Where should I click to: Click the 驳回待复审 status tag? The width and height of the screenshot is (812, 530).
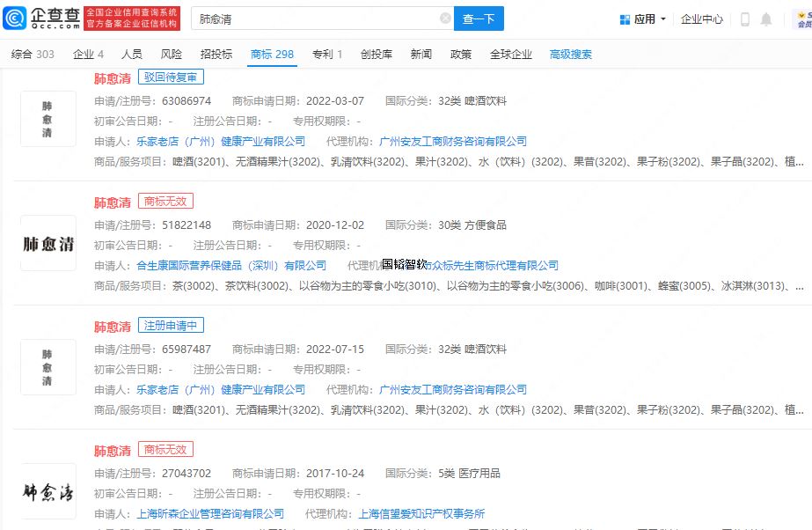tap(171, 77)
